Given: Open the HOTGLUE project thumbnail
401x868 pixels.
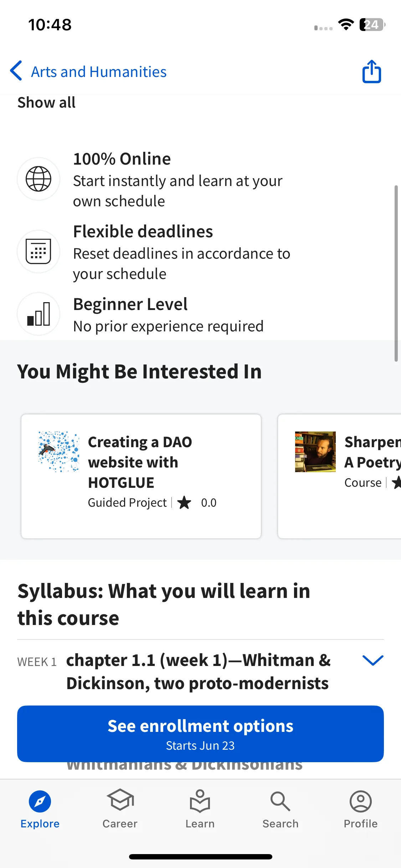Looking at the screenshot, I should coord(59,452).
